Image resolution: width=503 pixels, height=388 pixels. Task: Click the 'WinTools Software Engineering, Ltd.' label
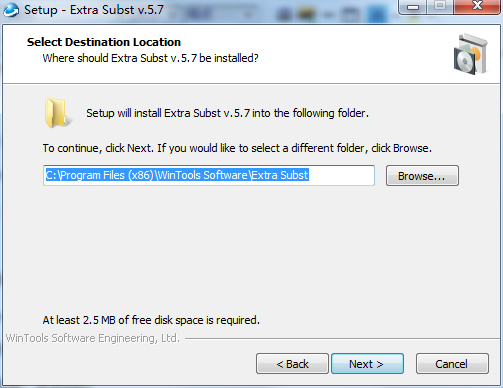click(x=93, y=338)
